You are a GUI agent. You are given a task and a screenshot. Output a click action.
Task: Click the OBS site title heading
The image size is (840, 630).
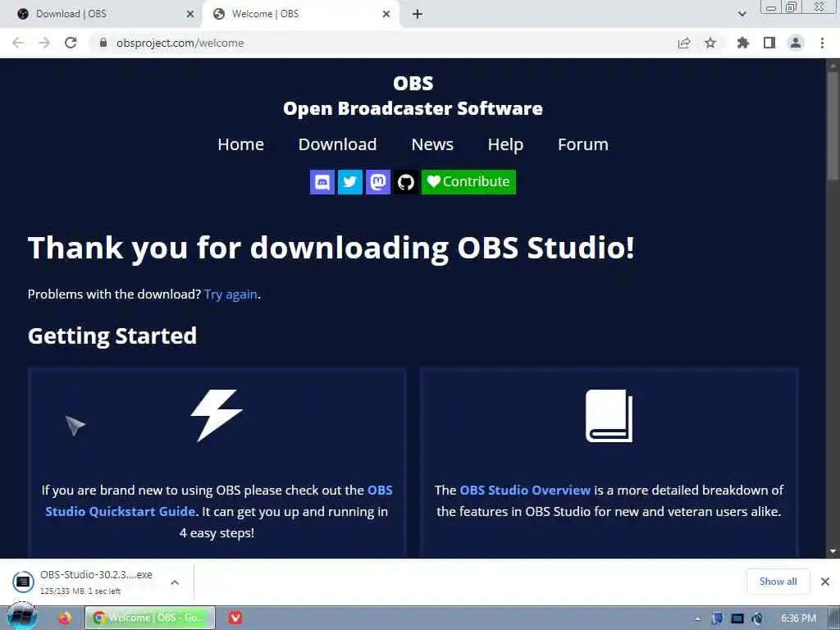point(413,83)
